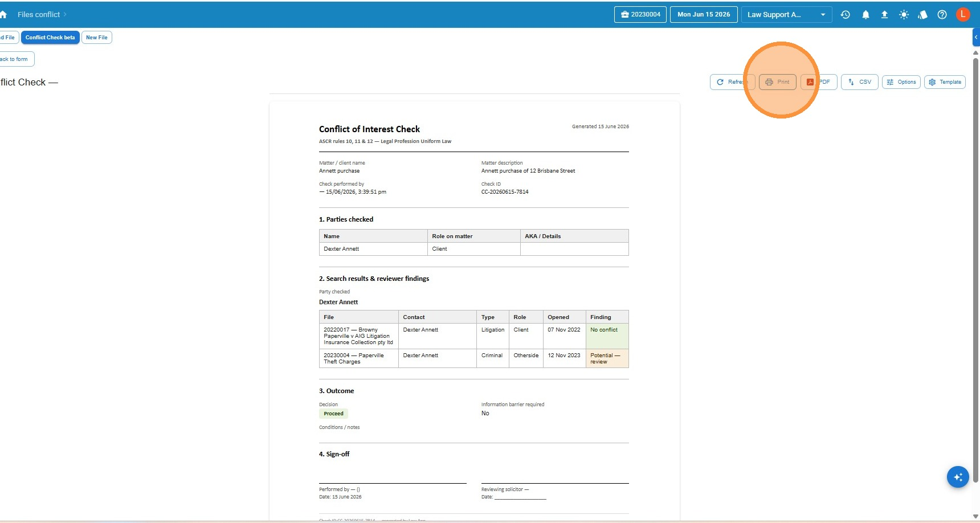980x523 pixels.
Task: Open the Template settings button
Action: point(945,82)
